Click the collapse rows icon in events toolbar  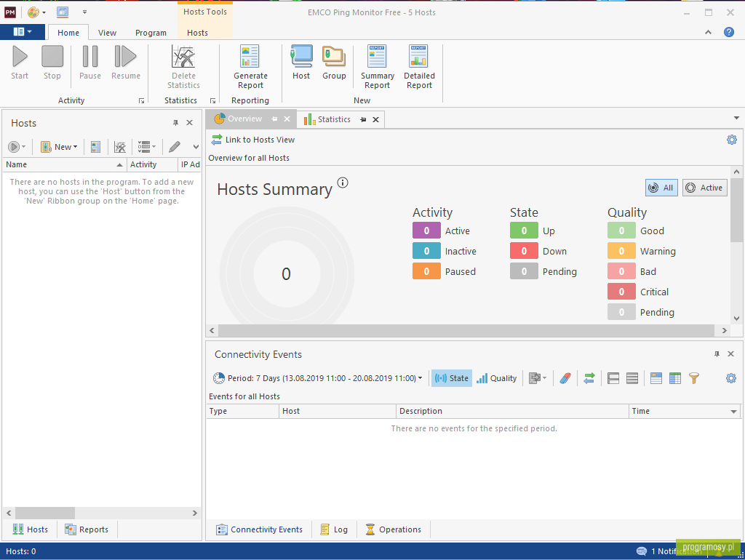point(632,378)
